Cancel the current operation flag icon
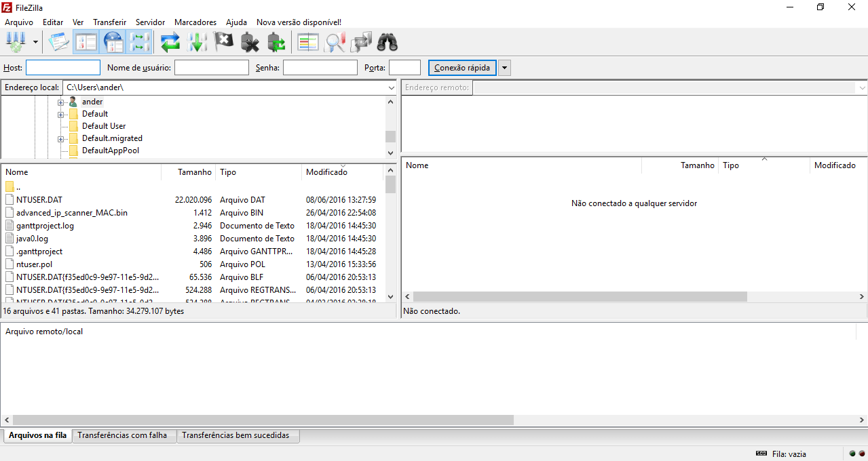 223,43
